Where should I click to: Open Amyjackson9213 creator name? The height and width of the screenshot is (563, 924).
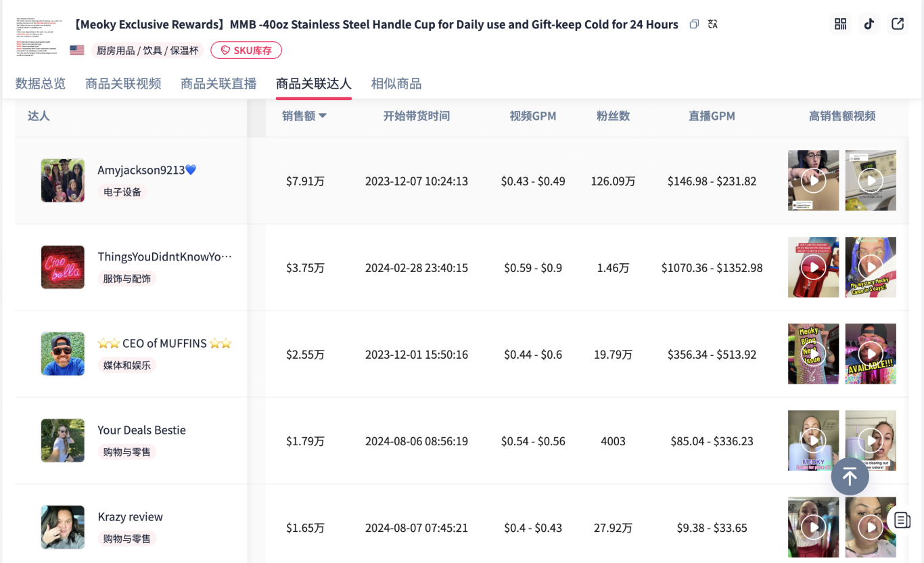[x=147, y=170]
